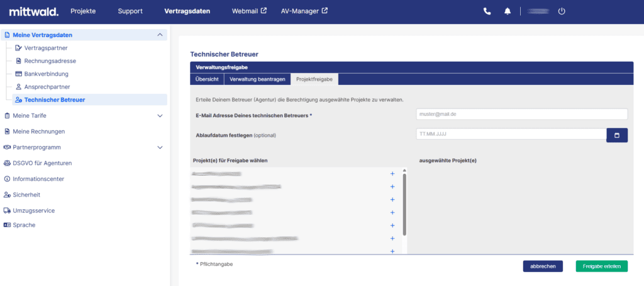Click the mittwald logo
The width and height of the screenshot is (644, 286).
(x=34, y=11)
